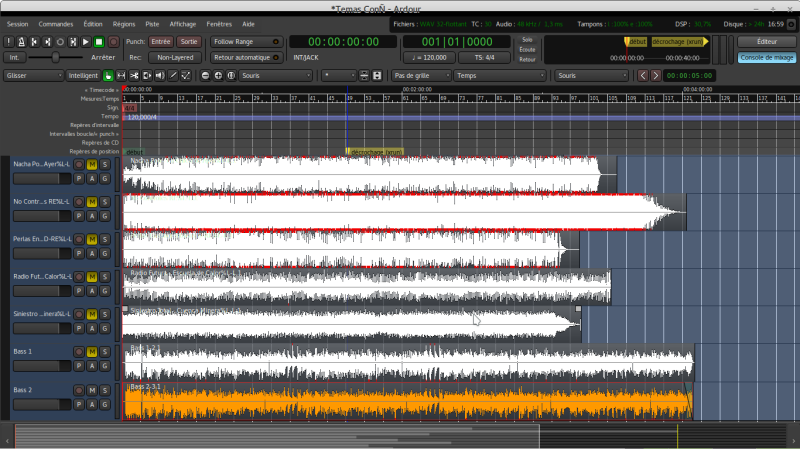
Task: Open playlist with P on Bass 1
Action: click(x=79, y=366)
